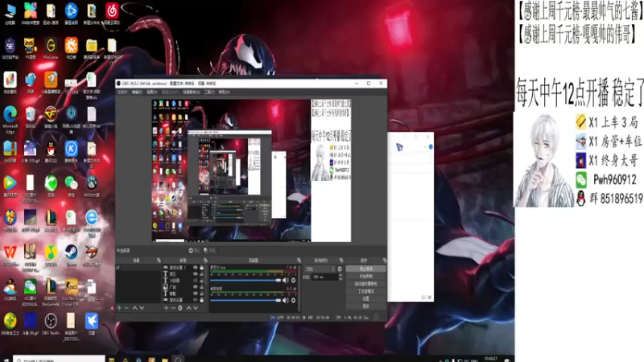
Task: Adjust 桌面音频 volume slider
Action: (x=246, y=300)
